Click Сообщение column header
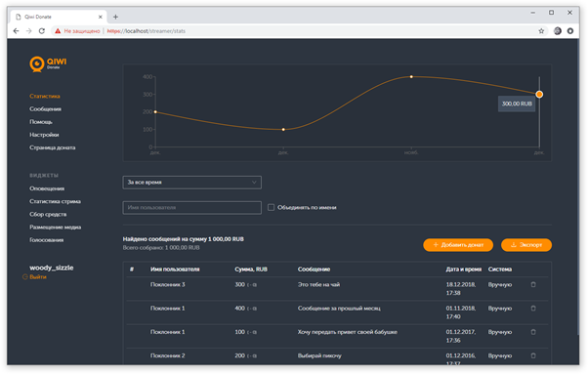588x374 pixels. tap(314, 270)
